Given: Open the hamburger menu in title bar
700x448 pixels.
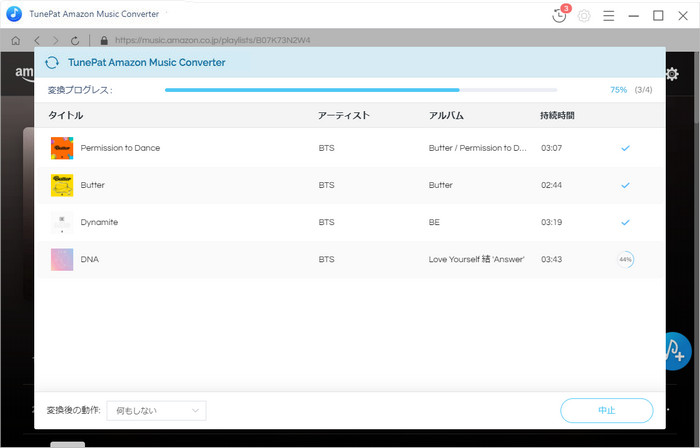Looking at the screenshot, I should (608, 16).
